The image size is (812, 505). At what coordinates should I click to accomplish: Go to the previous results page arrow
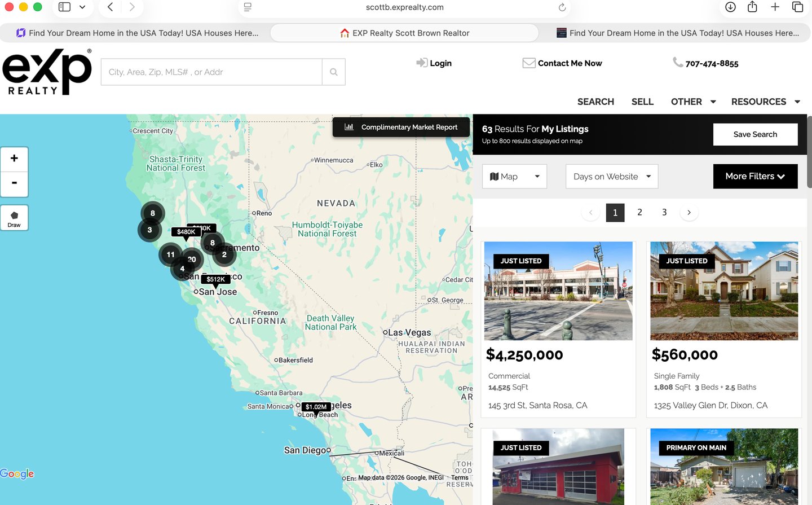590,213
